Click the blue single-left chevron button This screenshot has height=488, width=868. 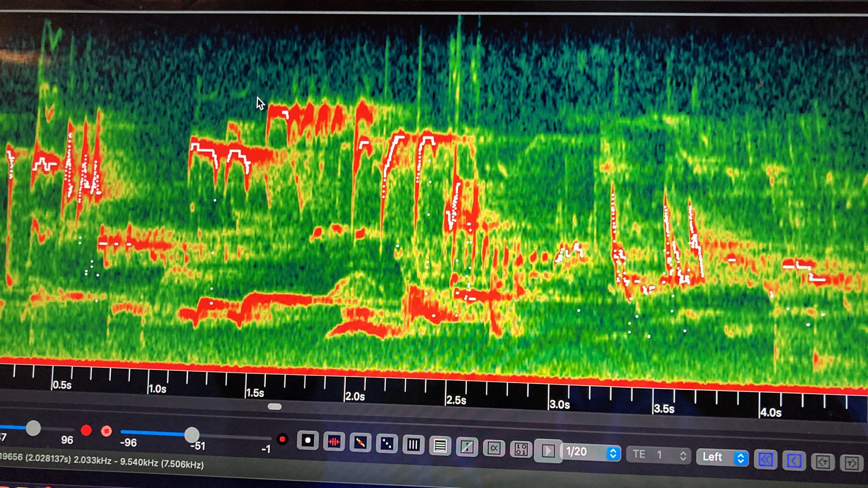click(794, 461)
